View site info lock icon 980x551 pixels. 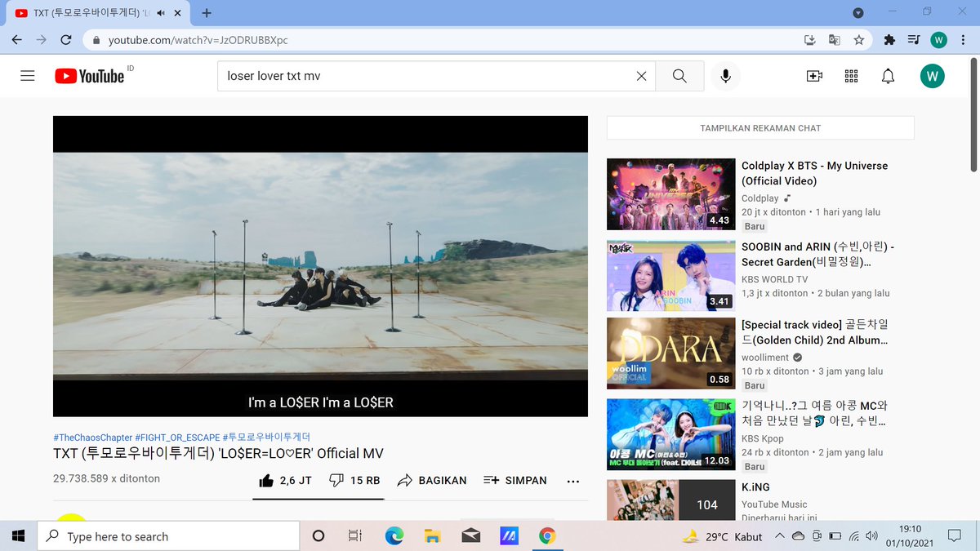point(96,40)
